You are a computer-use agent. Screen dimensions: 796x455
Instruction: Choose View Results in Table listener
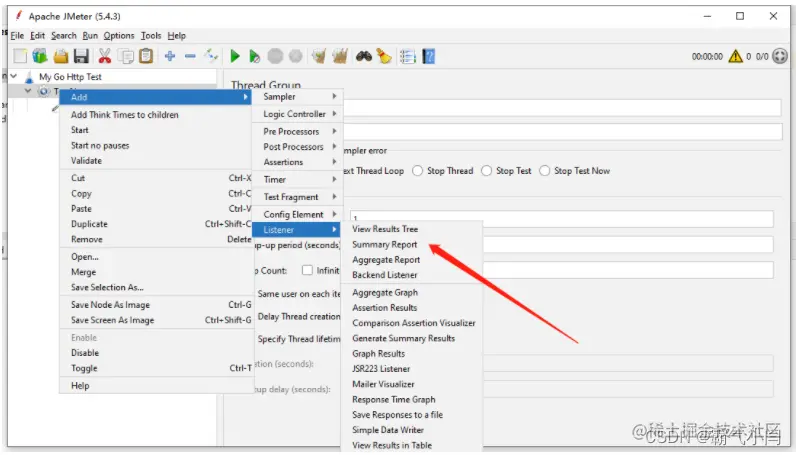pos(392,445)
